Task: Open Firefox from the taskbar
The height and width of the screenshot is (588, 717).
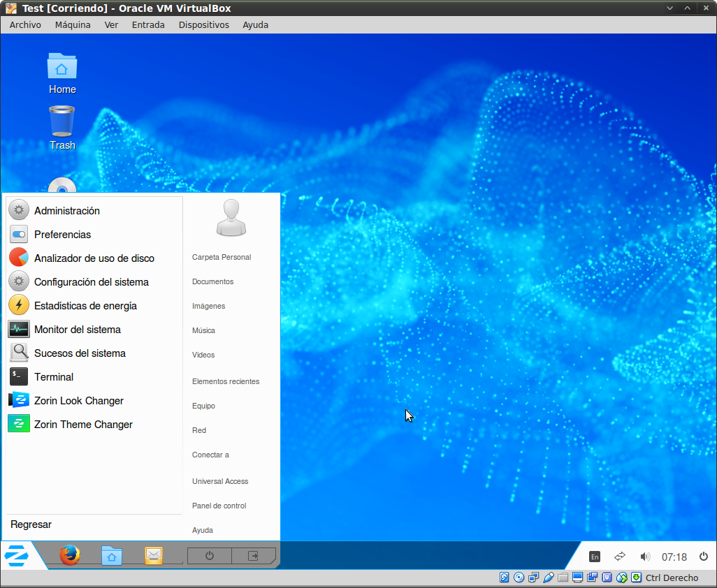Action: [69, 556]
